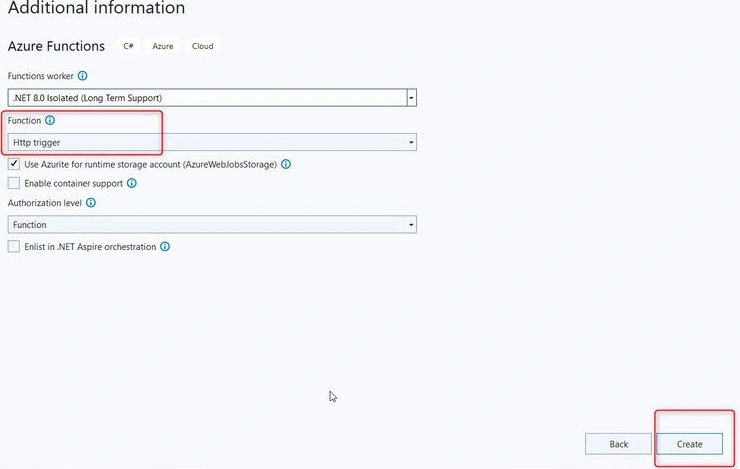Open the Functions worker dropdown arrow
The width and height of the screenshot is (740, 469).
pyautogui.click(x=411, y=98)
